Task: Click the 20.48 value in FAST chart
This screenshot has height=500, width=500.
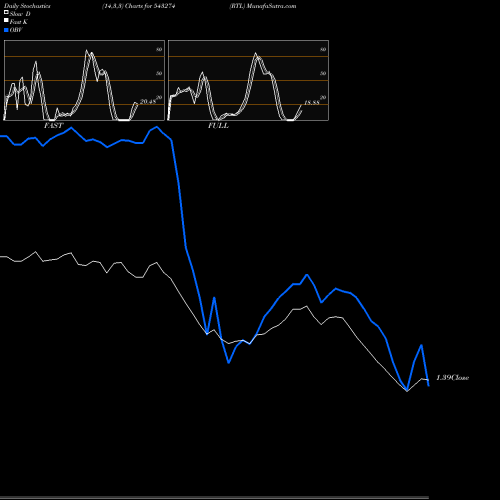Action: click(148, 101)
